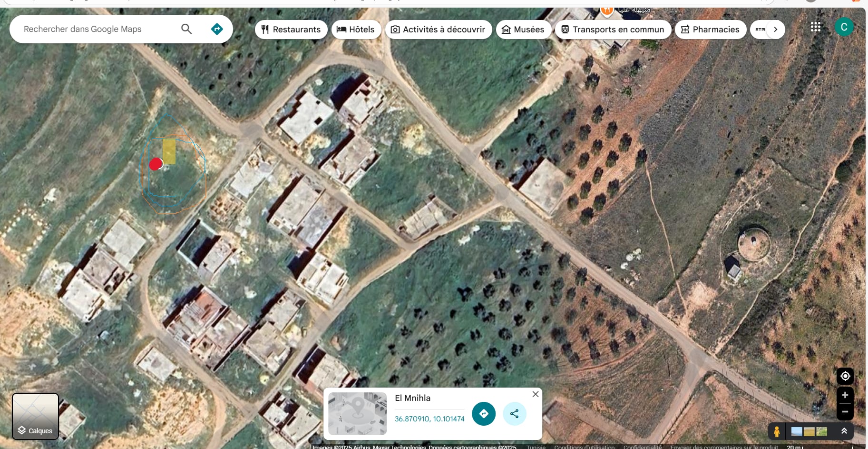Open coordinates link 36.870910, 10.101474

point(429,419)
